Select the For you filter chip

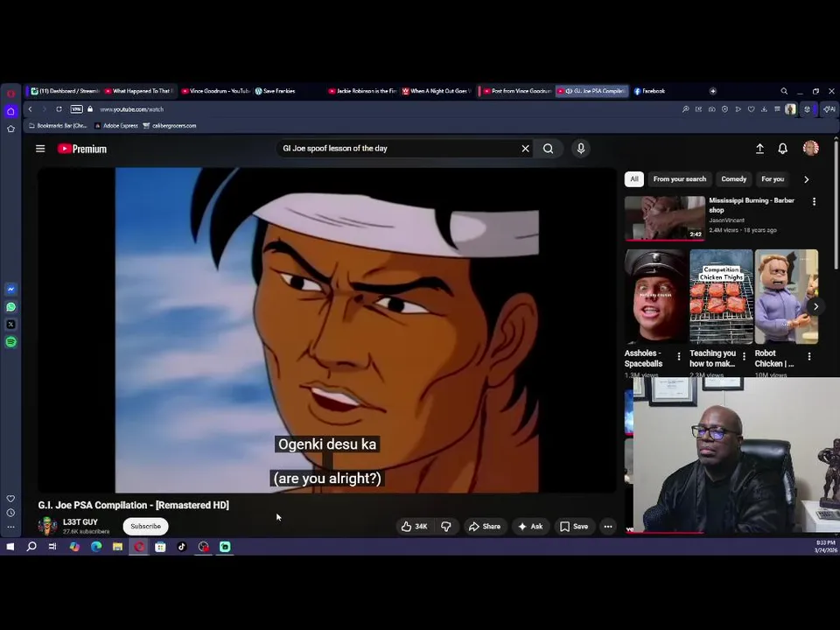pos(773,178)
